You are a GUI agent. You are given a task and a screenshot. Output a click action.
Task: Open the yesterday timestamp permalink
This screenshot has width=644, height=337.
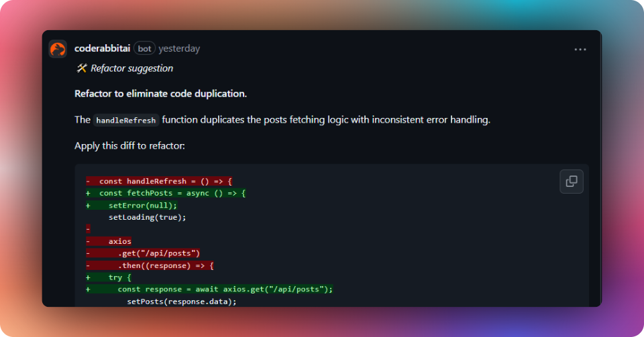click(x=179, y=48)
